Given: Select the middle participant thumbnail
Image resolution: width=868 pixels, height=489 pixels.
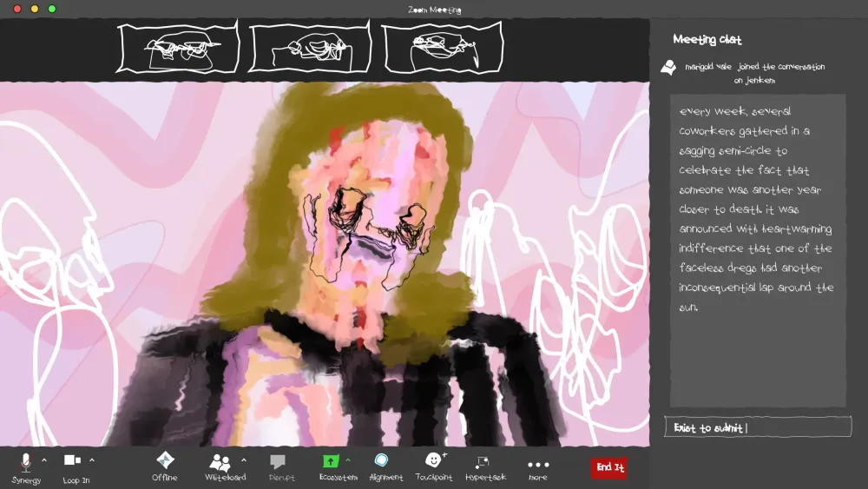Looking at the screenshot, I should (x=309, y=47).
